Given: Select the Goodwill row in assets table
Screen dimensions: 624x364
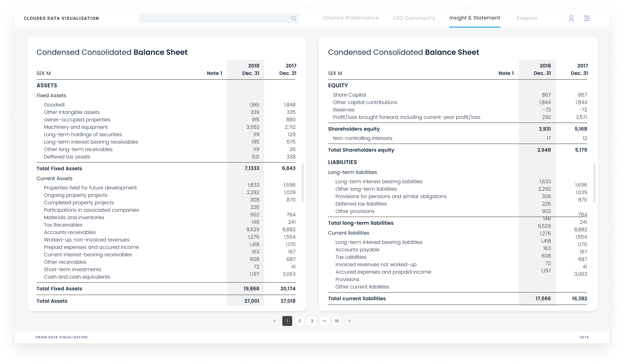Looking at the screenshot, I should coord(54,105).
